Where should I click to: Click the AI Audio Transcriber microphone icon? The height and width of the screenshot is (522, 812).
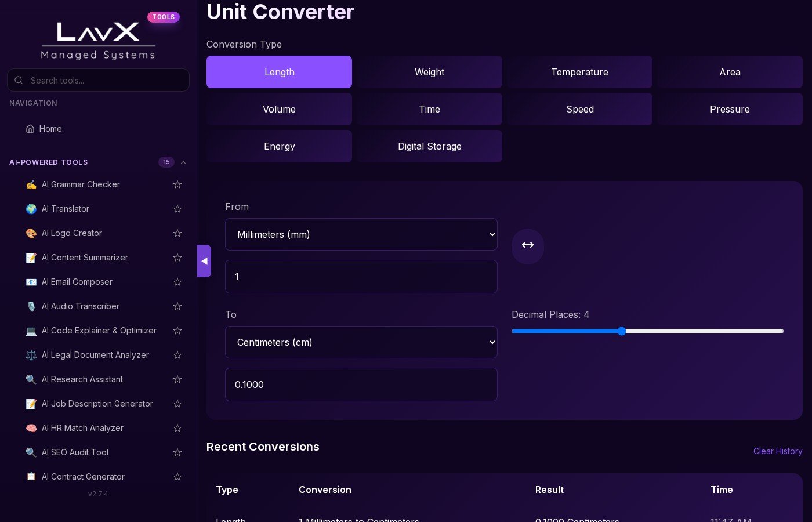[31, 306]
